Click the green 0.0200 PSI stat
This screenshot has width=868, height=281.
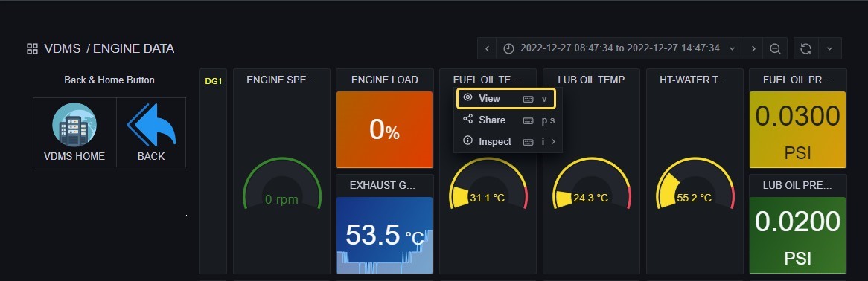pos(798,235)
